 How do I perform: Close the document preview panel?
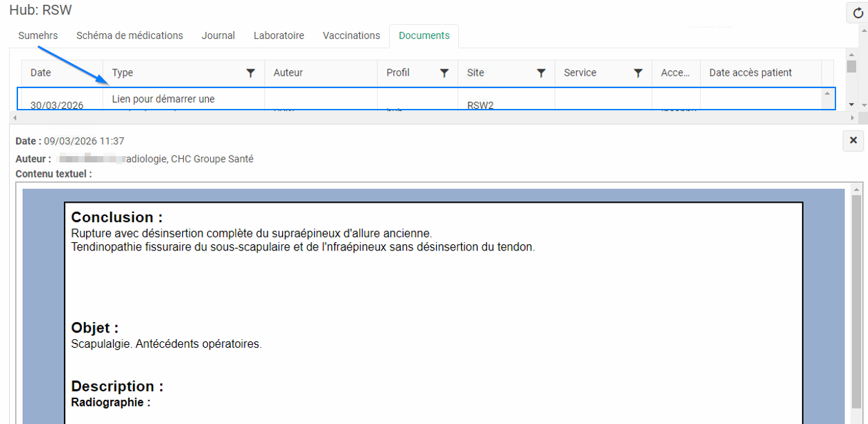[853, 141]
